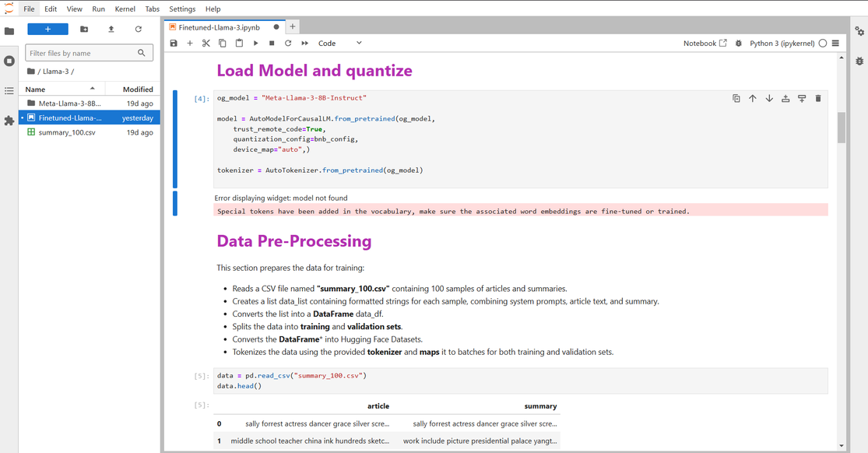Click the summary column header in output
This screenshot has width=868, height=453.
[540, 406]
